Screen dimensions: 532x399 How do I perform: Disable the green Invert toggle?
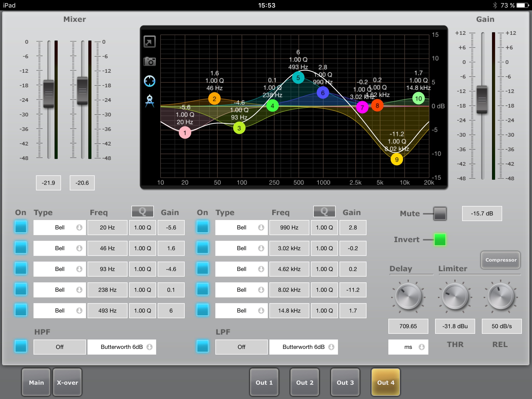tap(440, 240)
